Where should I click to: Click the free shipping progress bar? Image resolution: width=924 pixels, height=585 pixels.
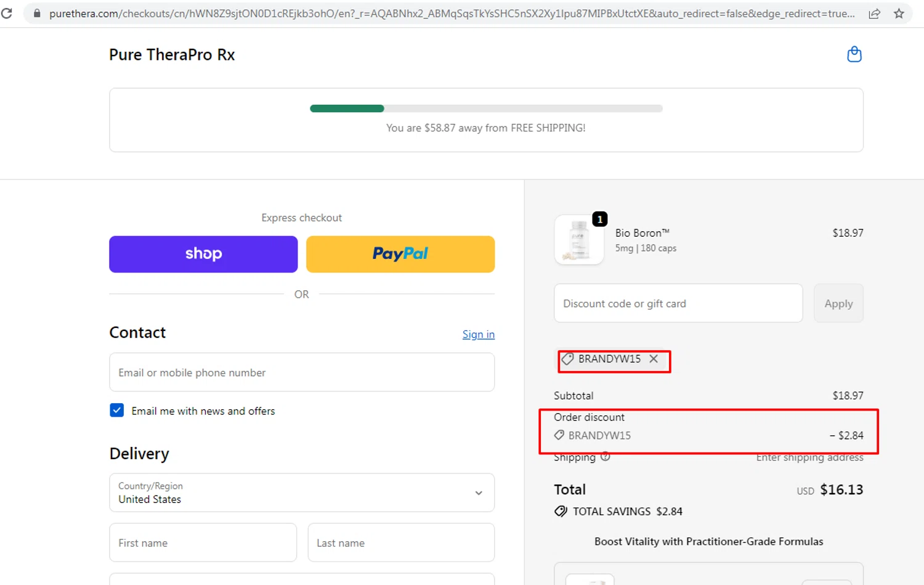pyautogui.click(x=486, y=108)
